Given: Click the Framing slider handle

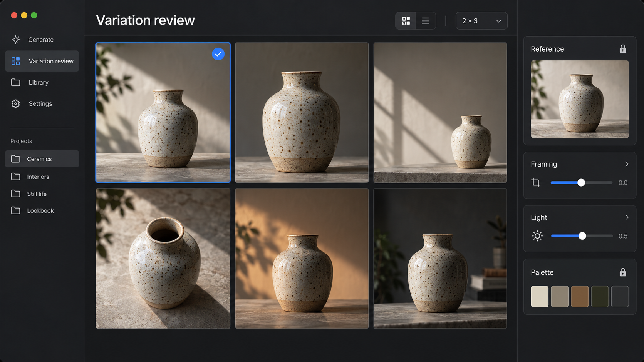Looking at the screenshot, I should point(581,183).
